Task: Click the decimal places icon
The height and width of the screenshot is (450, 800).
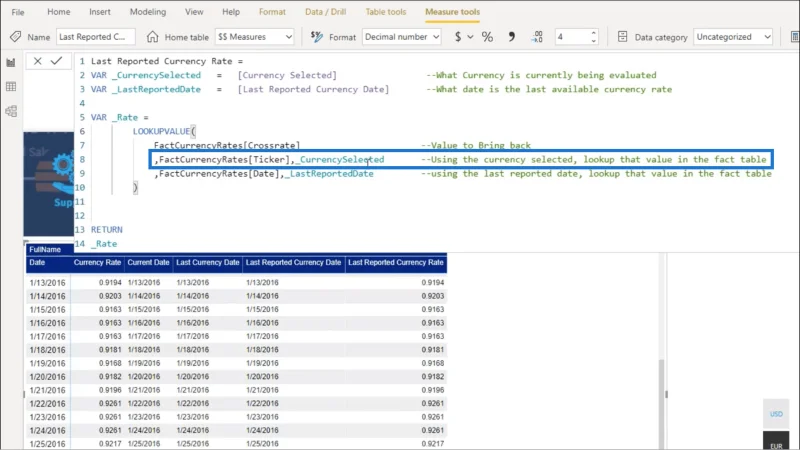Action: pyautogui.click(x=537, y=37)
